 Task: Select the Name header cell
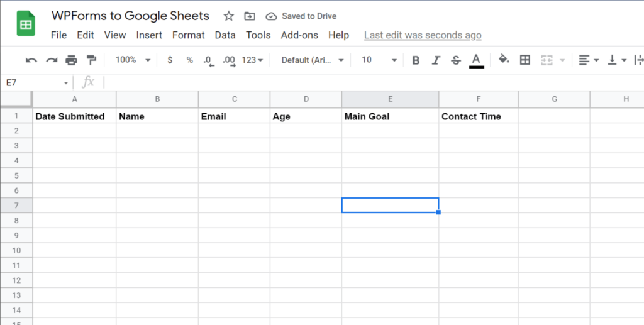point(157,116)
